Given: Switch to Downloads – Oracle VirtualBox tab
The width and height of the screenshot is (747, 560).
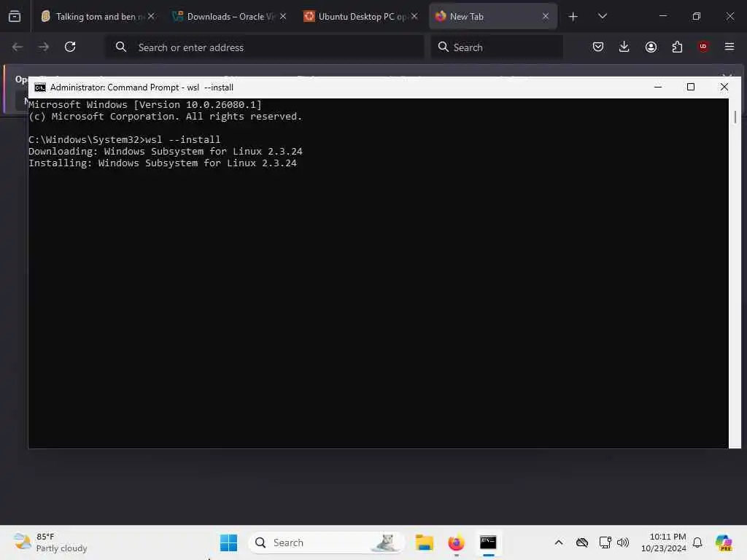Looking at the screenshot, I should 229,16.
